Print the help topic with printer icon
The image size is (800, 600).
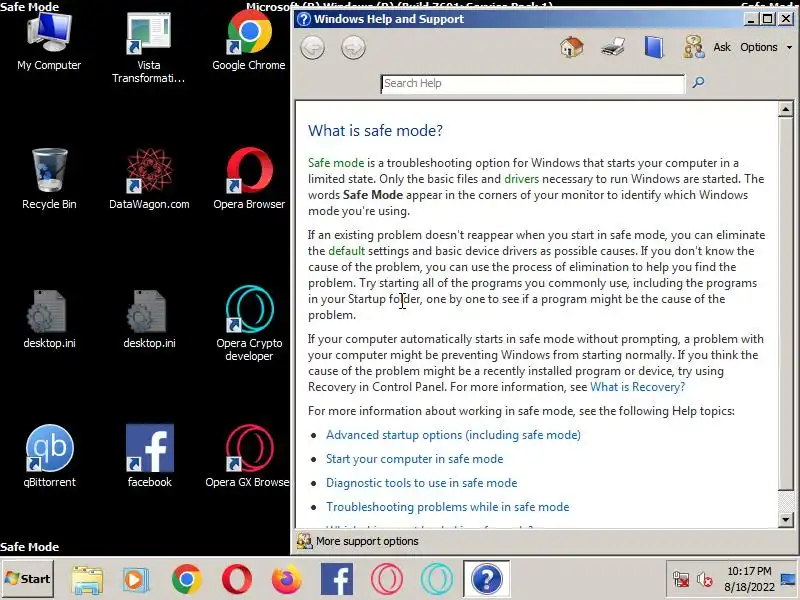[613, 47]
